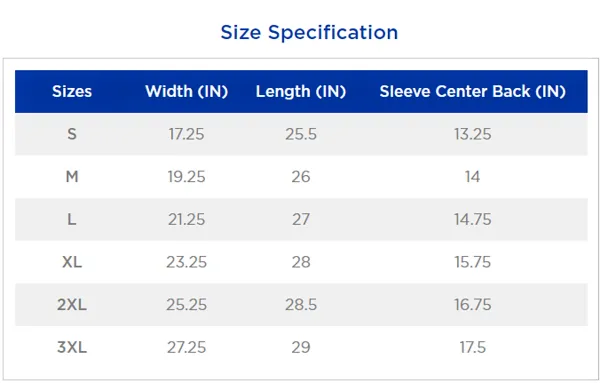Click the 27 length cell

301,220
